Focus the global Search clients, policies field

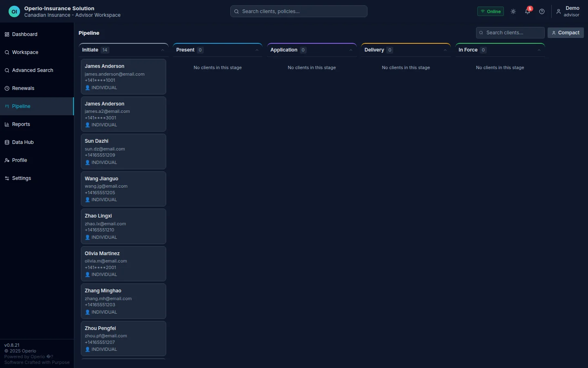[x=299, y=11]
